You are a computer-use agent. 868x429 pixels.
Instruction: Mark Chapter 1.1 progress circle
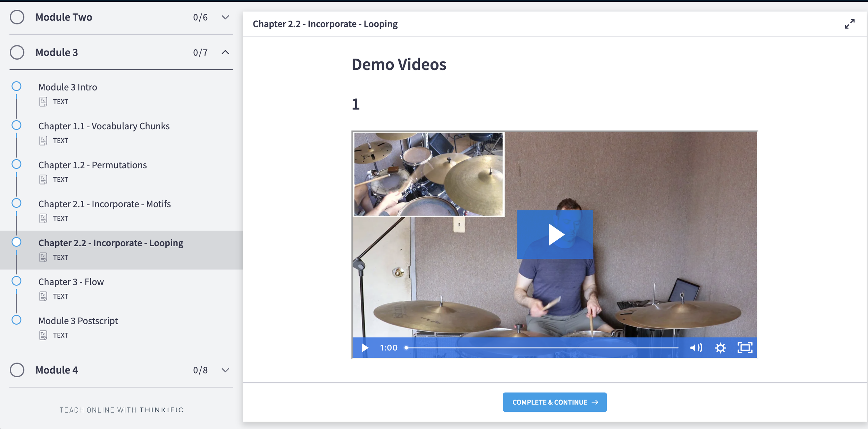pos(16,125)
